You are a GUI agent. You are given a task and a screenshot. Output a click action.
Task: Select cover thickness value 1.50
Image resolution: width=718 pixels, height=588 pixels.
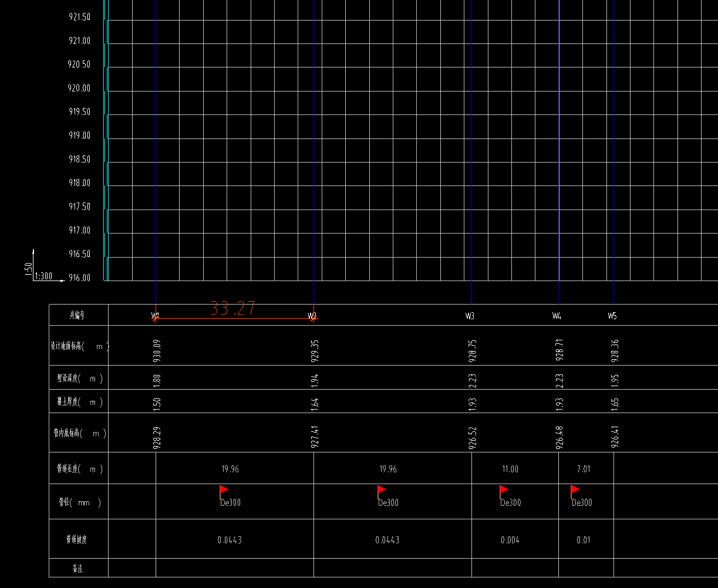click(157, 403)
